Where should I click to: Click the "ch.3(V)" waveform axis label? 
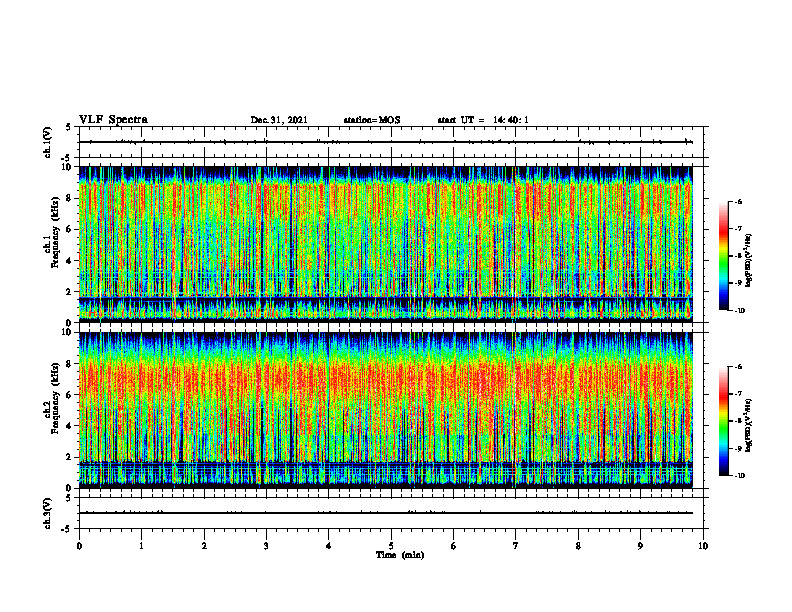[x=47, y=513]
